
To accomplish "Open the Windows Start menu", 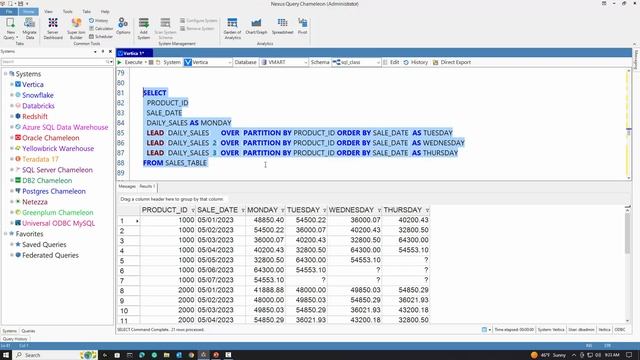I will coord(6,355).
